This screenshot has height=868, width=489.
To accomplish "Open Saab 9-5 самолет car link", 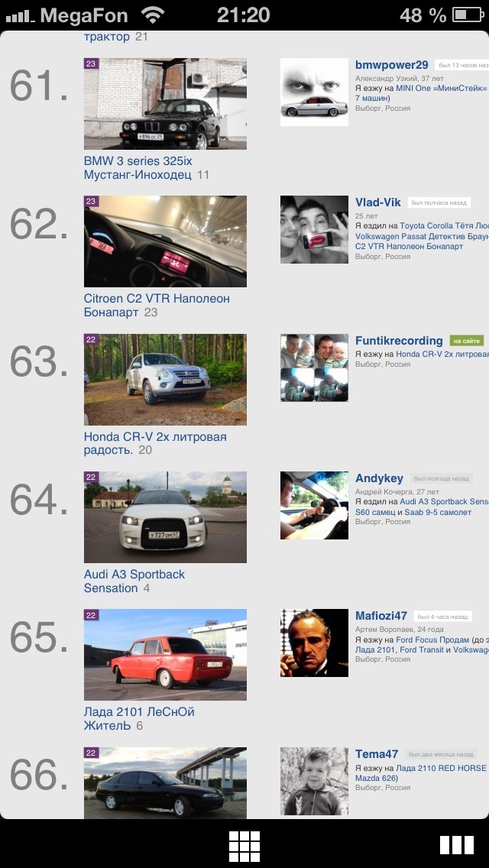I will pyautogui.click(x=438, y=512).
